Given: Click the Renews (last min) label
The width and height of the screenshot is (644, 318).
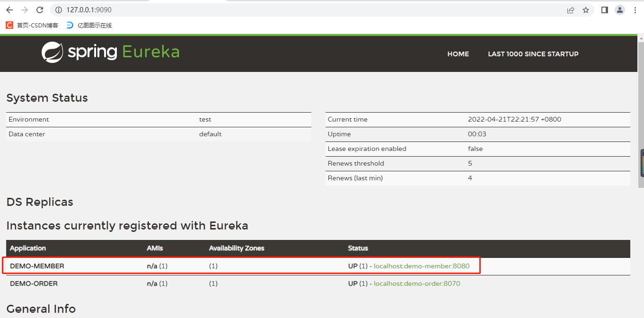Looking at the screenshot, I should [x=355, y=178].
